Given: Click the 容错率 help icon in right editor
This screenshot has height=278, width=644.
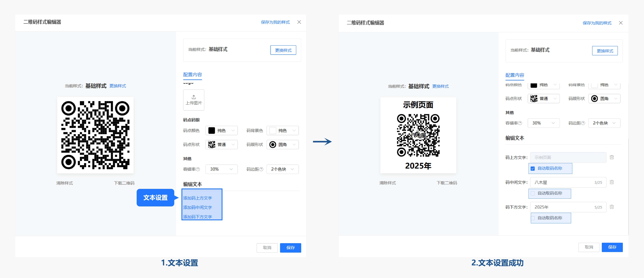Looking at the screenshot, I should 520,123.
